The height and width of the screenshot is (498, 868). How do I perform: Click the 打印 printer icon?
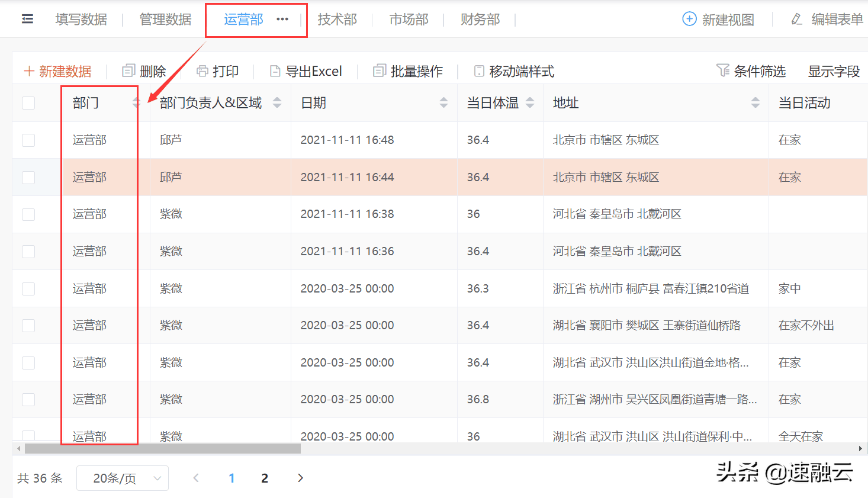pyautogui.click(x=202, y=71)
